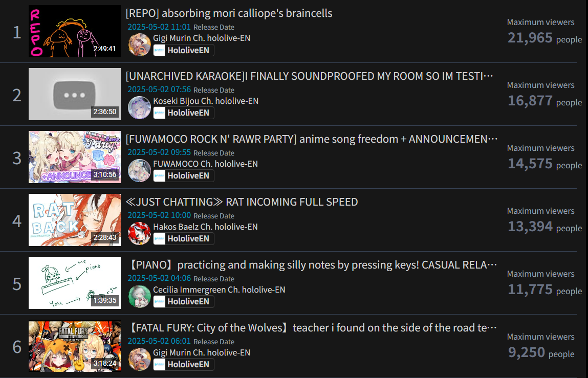This screenshot has height=378, width=588.
Task: Open Fatal Fury stream thumbnail
Action: coord(75,346)
